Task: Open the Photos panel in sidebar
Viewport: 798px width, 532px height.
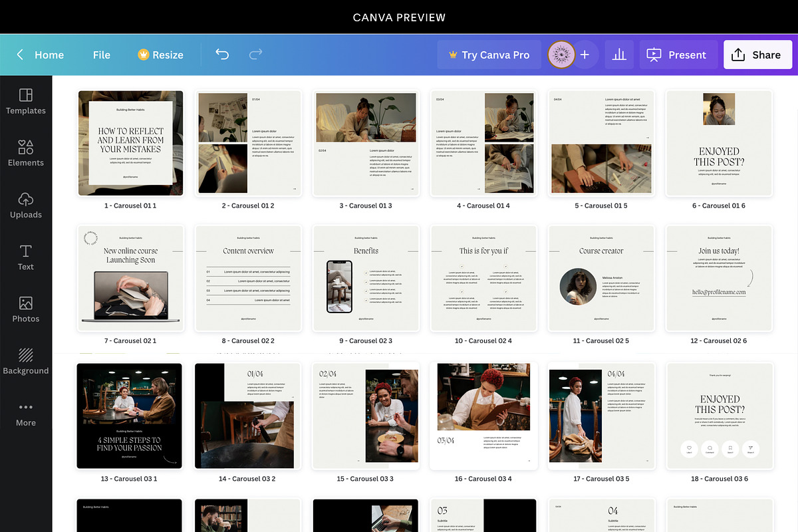Action: (x=26, y=310)
